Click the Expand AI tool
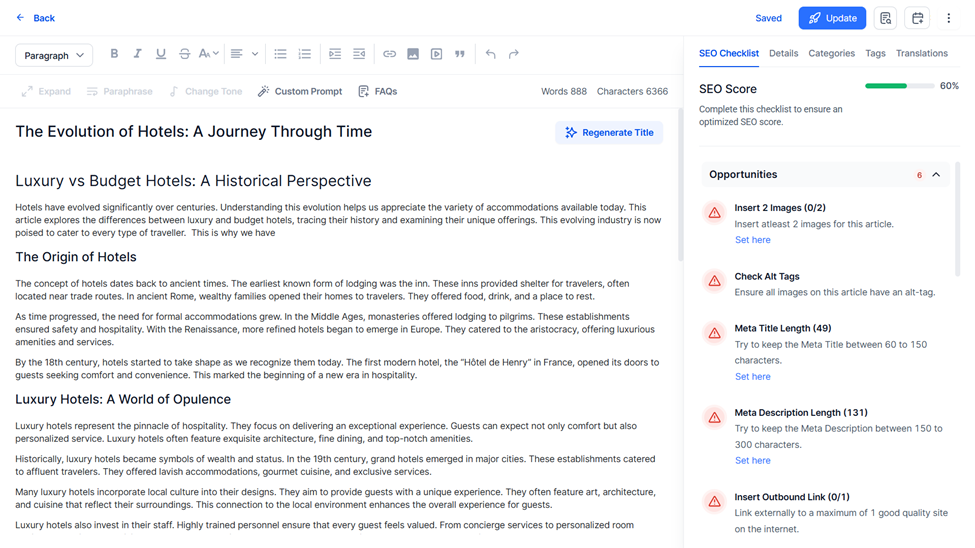This screenshot has height=548, width=975. pyautogui.click(x=46, y=91)
